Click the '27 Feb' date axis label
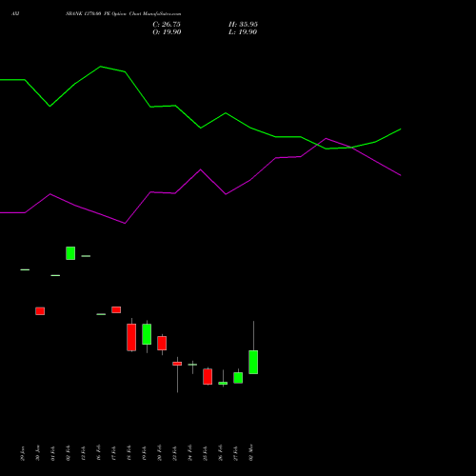 click(x=236, y=453)
